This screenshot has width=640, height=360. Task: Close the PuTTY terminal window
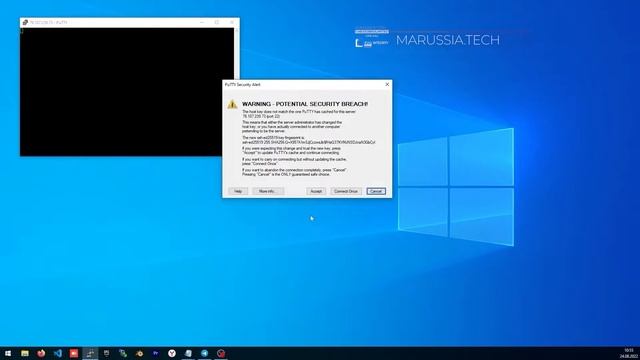232,22
